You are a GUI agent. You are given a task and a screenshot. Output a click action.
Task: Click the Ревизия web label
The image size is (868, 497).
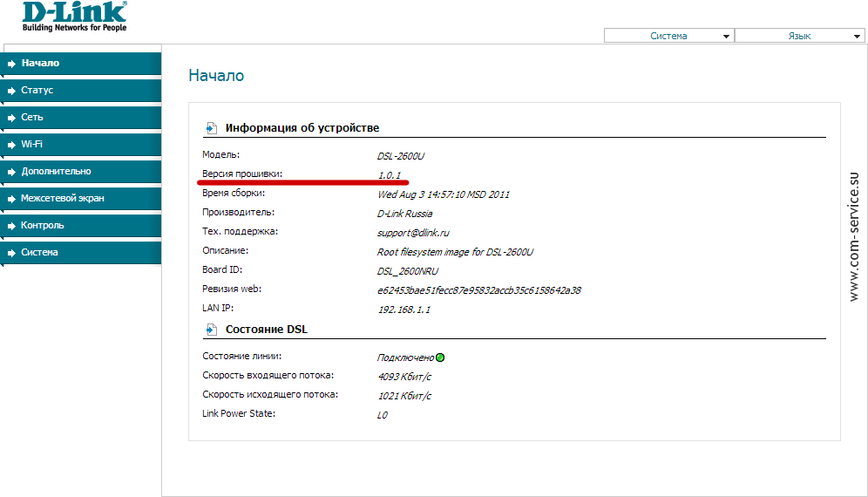click(x=232, y=289)
